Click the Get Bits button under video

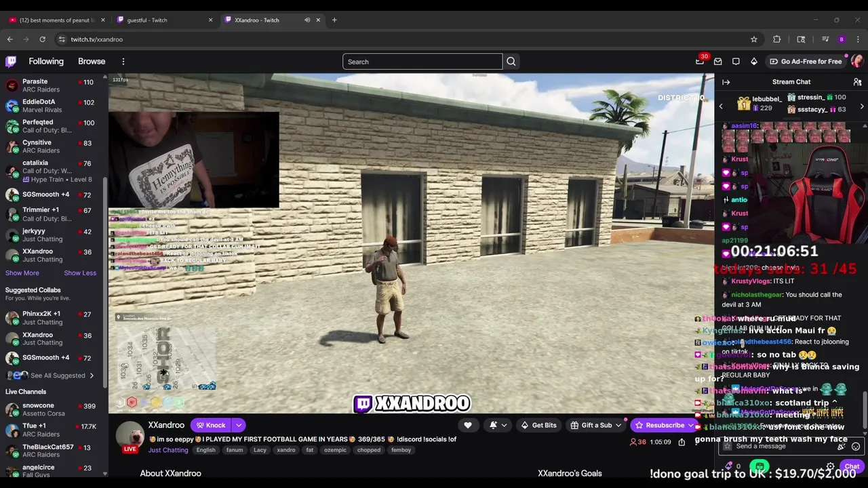(x=538, y=426)
